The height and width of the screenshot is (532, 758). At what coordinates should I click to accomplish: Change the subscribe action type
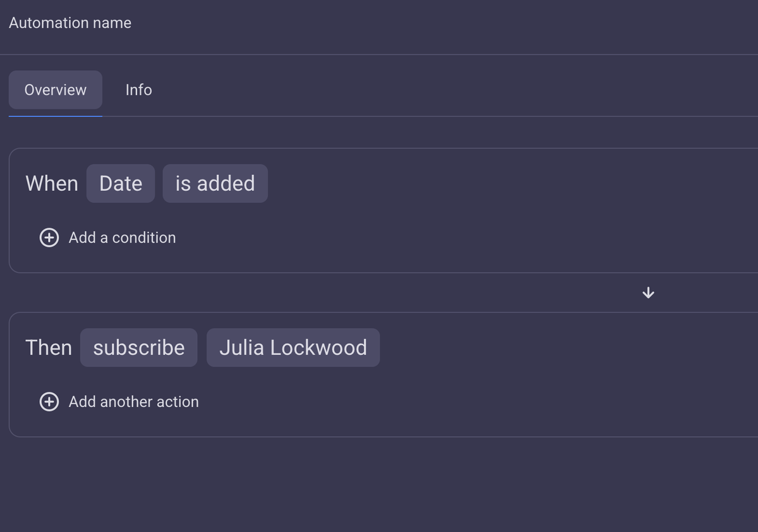(139, 348)
